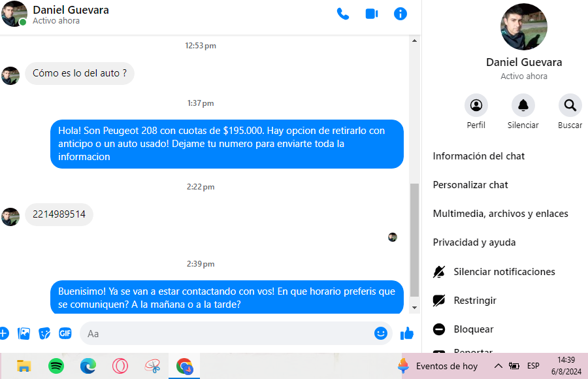
Task: Expand Multimedia, archivos y enlaces section
Action: point(500,214)
